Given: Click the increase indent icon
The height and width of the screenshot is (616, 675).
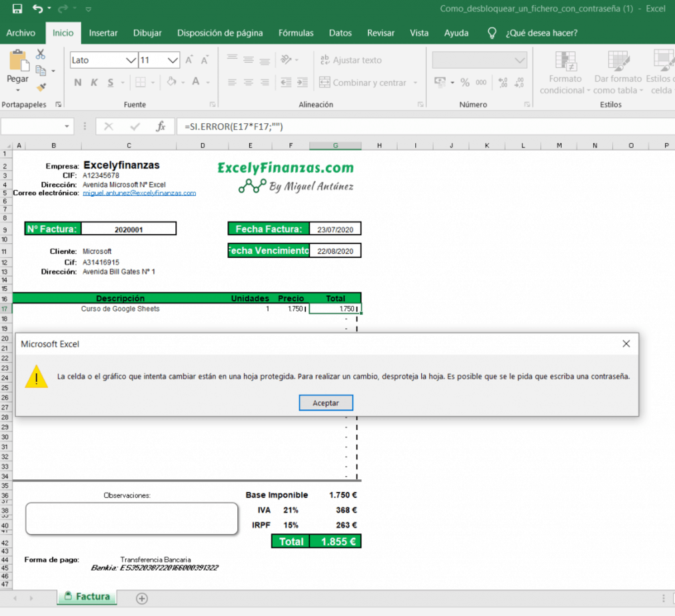Looking at the screenshot, I should tap(303, 82).
